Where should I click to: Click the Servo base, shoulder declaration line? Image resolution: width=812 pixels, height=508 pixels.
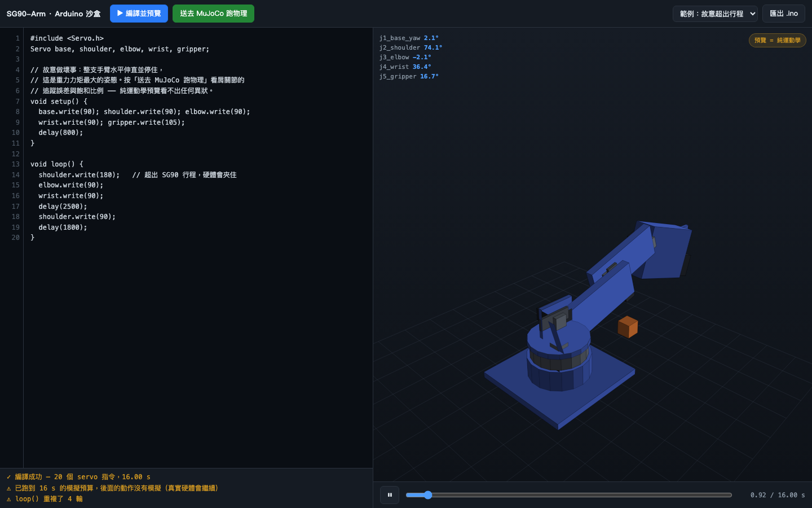click(120, 49)
